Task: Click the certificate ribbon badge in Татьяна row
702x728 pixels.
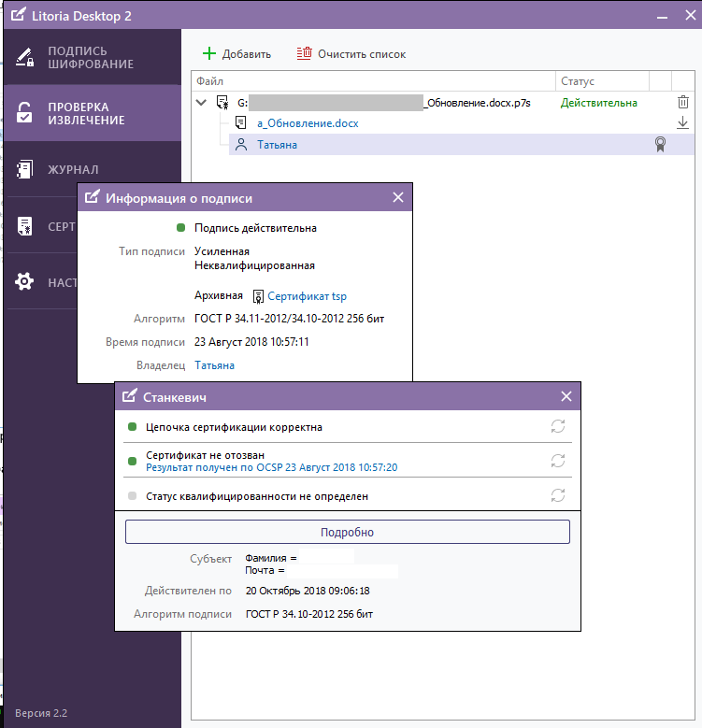Action: (x=660, y=145)
